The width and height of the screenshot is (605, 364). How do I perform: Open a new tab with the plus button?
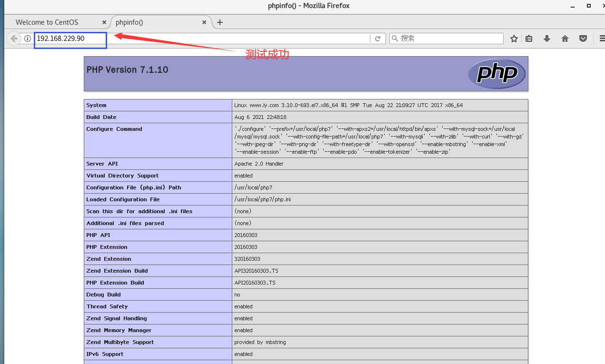pyautogui.click(x=219, y=22)
